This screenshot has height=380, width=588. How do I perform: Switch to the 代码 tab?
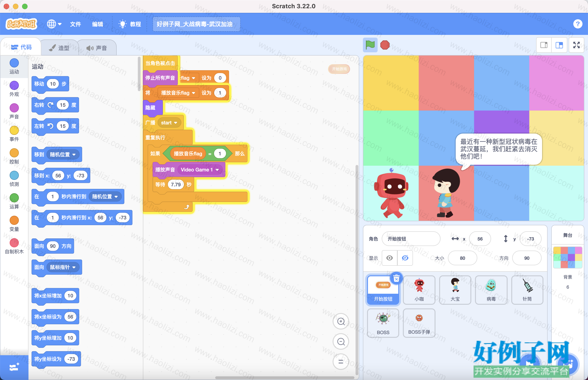pyautogui.click(x=21, y=47)
